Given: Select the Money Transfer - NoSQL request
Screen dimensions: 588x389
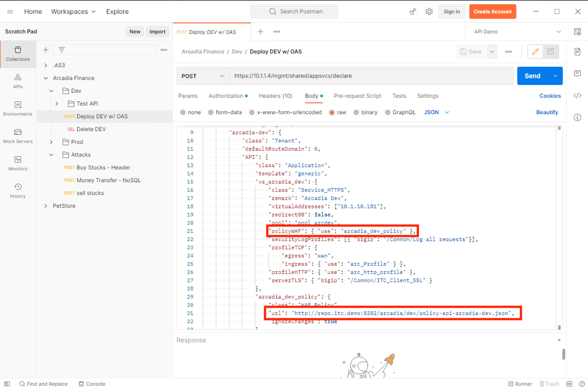Looking at the screenshot, I should [109, 180].
